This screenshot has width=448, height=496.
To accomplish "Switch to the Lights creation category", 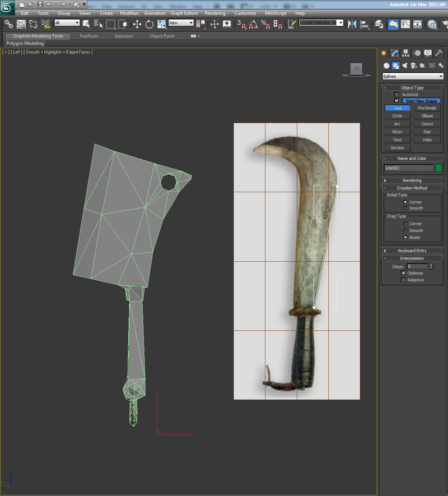I will click(x=404, y=66).
